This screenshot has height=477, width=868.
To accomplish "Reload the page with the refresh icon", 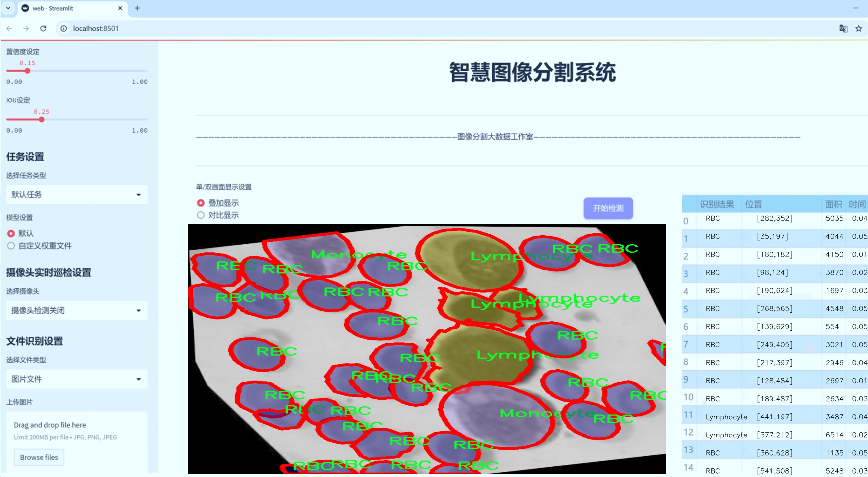I will [x=43, y=28].
